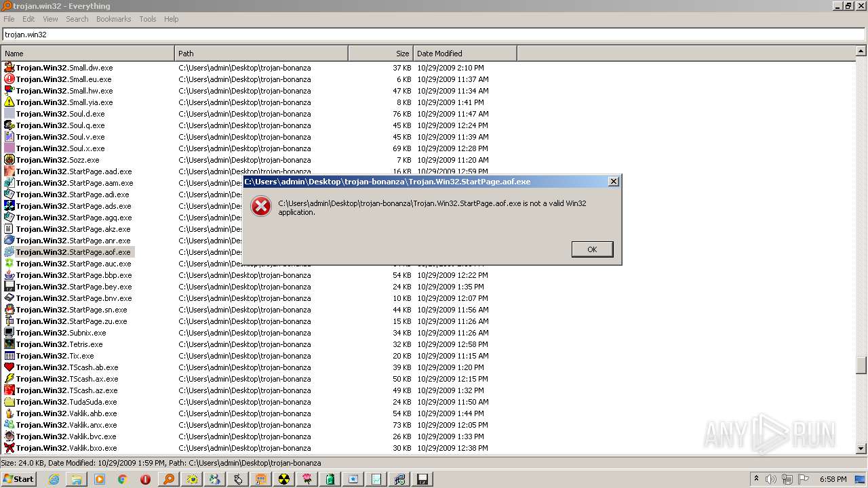Select the file Trojan.Win32.StartPage.zu.exe

(71, 321)
